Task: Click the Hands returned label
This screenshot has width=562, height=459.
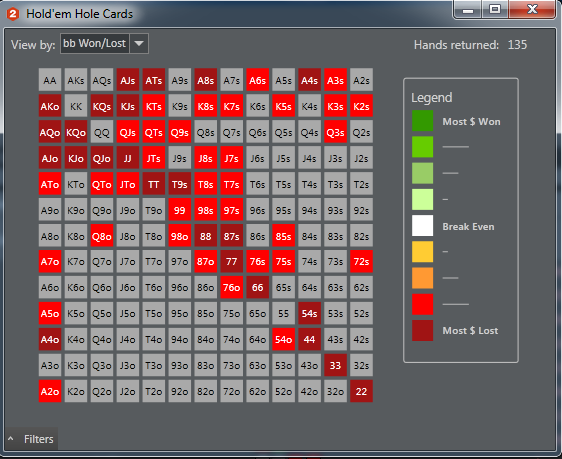Action: [456, 45]
